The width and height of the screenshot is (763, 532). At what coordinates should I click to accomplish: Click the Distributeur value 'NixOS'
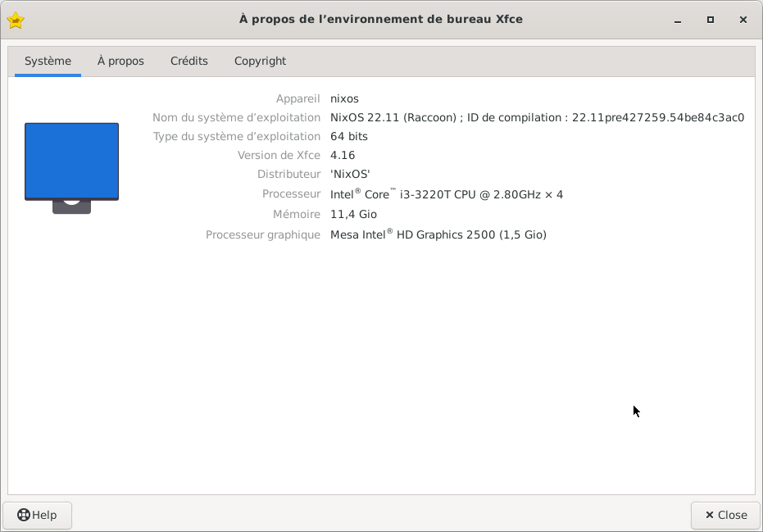pos(350,174)
